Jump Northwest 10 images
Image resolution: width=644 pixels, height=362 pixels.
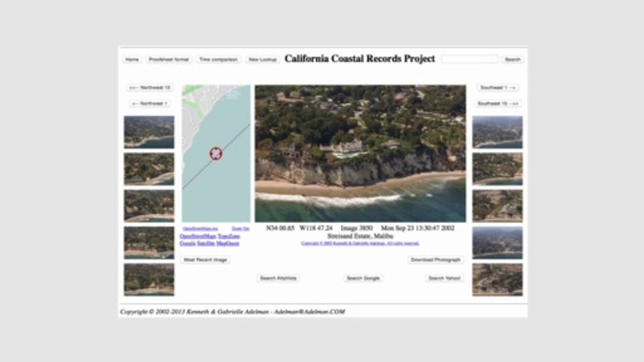click(150, 87)
